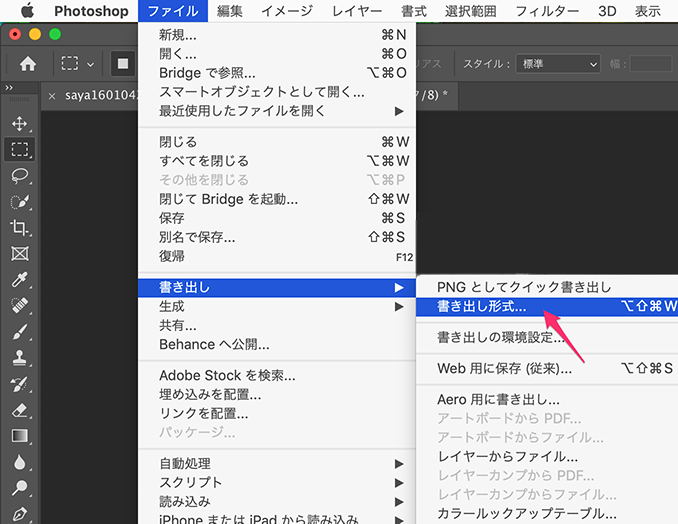The width and height of the screenshot is (678, 524).
Task: Select the Gradient tool
Action: coord(19,436)
